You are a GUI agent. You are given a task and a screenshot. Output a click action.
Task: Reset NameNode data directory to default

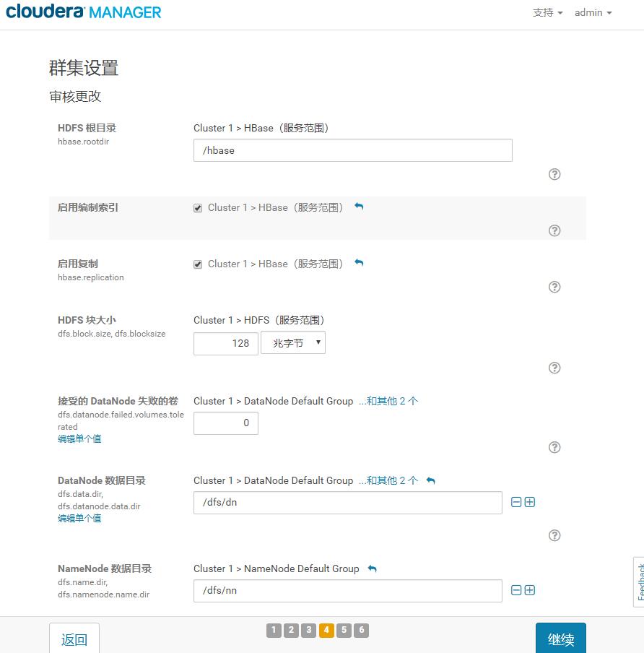[373, 568]
